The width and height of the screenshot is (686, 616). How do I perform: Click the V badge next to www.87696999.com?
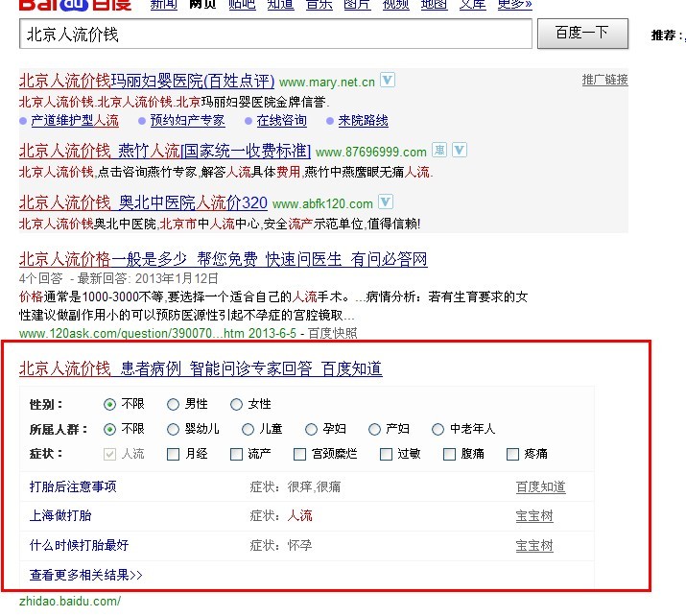point(459,150)
